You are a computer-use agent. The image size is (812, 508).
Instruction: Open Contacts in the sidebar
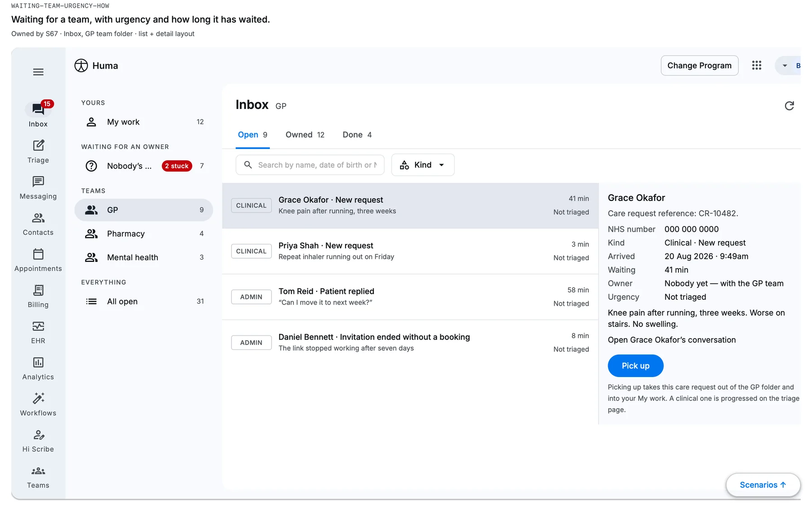38,224
